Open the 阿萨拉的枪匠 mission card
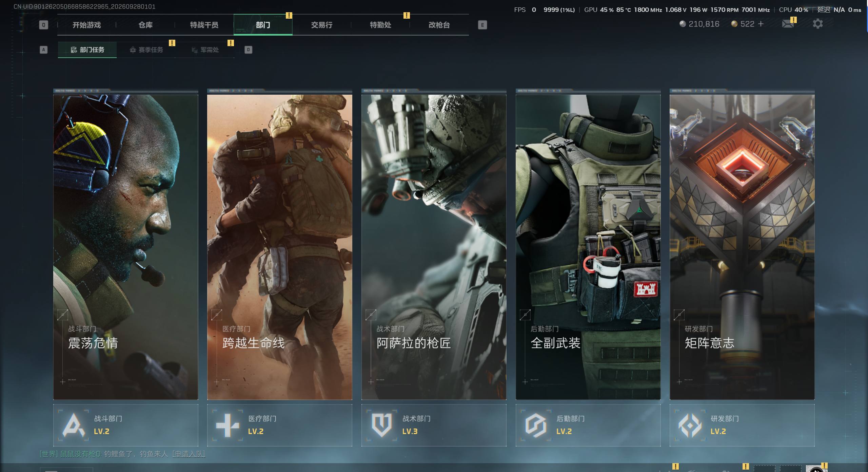Image resolution: width=868 pixels, height=472 pixels. click(434, 247)
